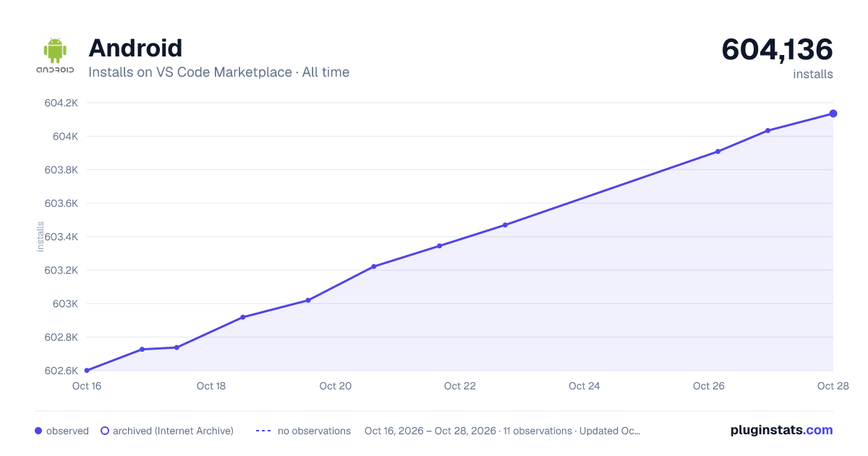Click the hollow 'archived (Internet Archive)' legend marker

tap(104, 431)
